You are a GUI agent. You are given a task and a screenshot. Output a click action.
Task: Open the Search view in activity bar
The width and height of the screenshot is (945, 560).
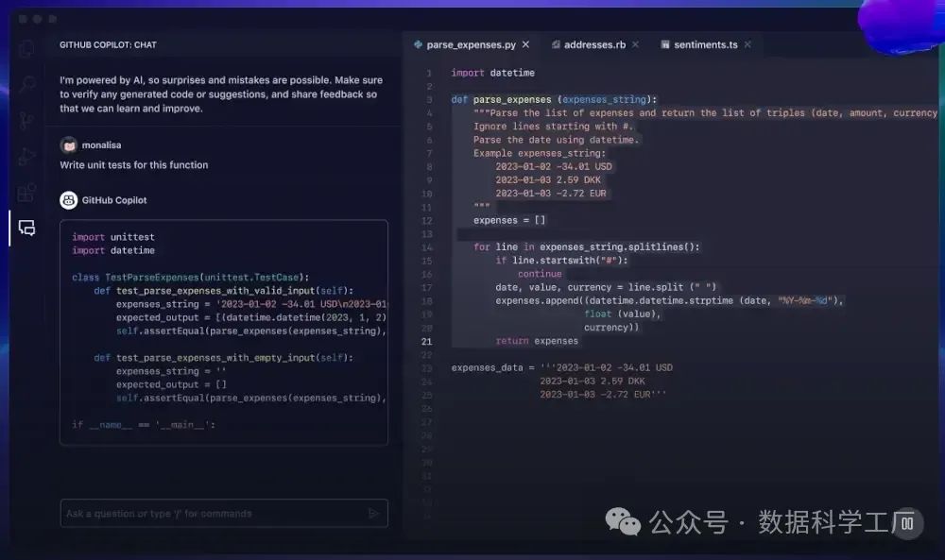coord(26,85)
